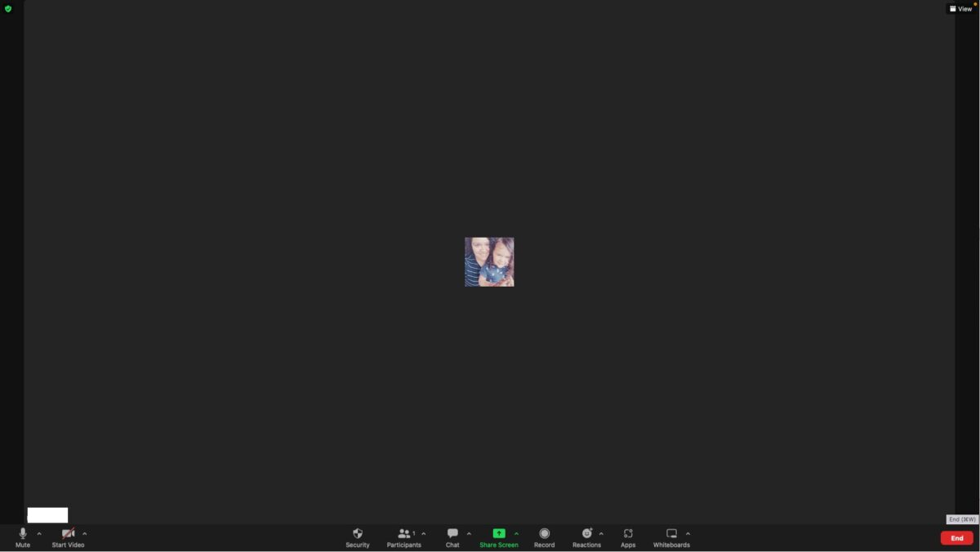Expand the arrow next to Whiteboards
Screen dimensions: 980x552
(x=688, y=534)
